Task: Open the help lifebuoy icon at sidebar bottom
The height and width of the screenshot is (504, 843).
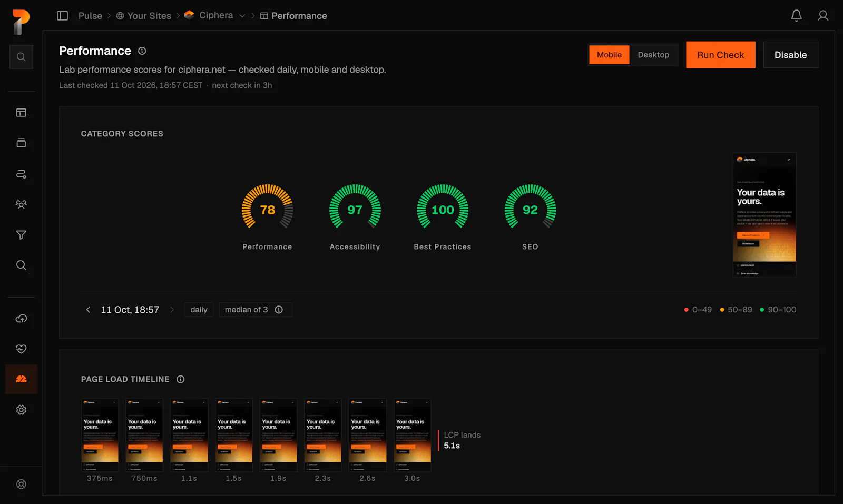Action: point(21,484)
